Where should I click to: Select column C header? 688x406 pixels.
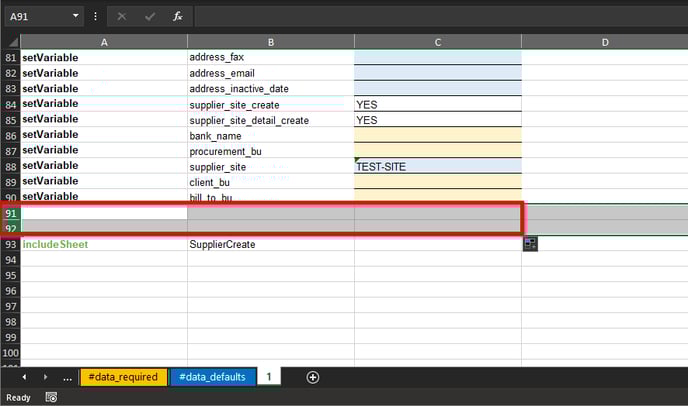(438, 42)
